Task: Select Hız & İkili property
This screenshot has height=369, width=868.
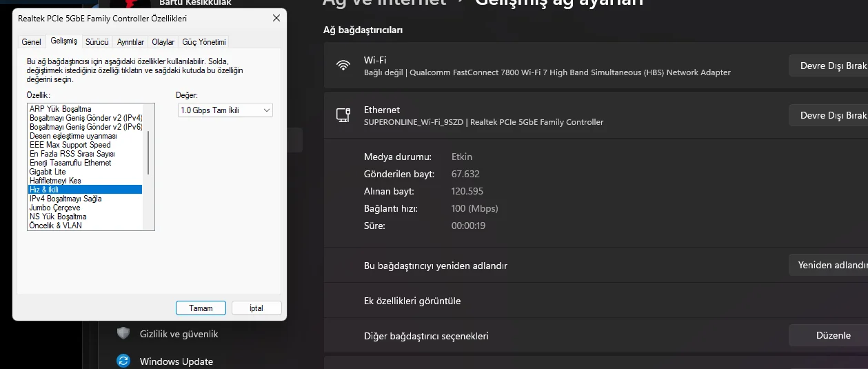Action: tap(85, 190)
